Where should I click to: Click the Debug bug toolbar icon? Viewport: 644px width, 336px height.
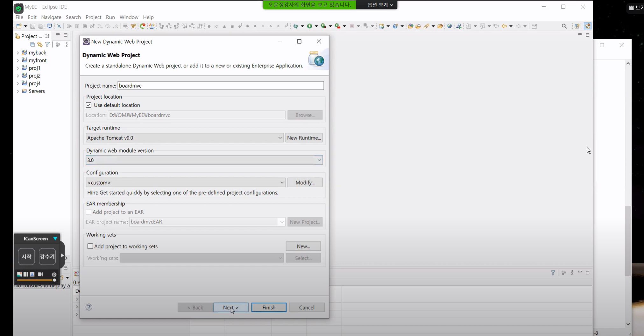[x=296, y=26]
